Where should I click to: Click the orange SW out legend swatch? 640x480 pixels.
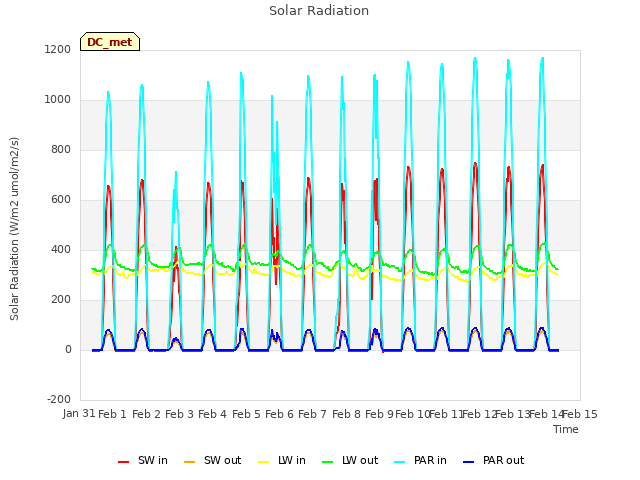189,462
